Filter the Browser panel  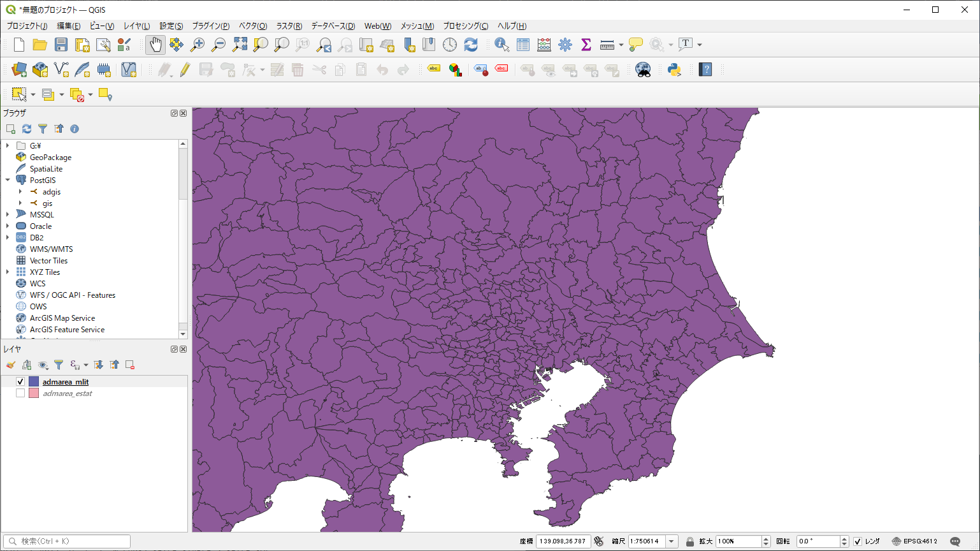[x=43, y=129]
